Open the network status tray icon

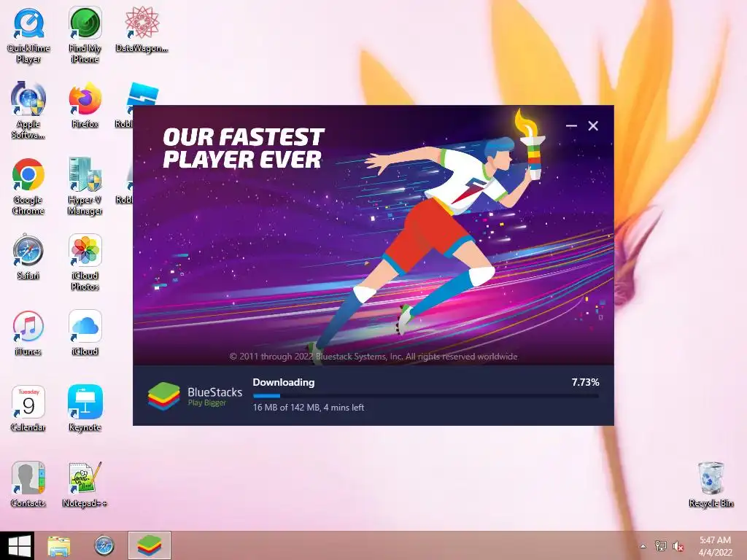[x=660, y=546]
